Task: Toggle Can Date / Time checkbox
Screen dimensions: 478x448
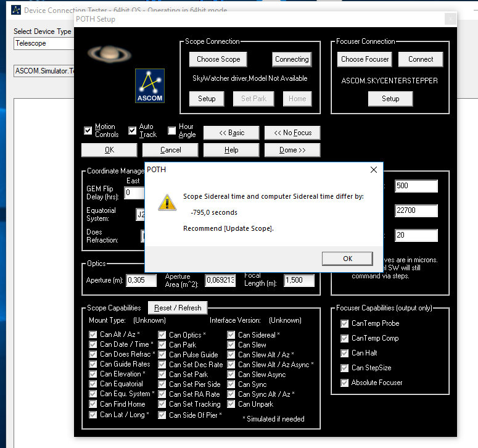Action: (93, 344)
